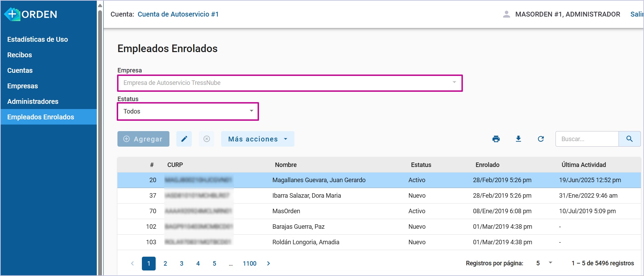Open the Administradores sidebar item
Viewport: 644px width, 276px height.
(x=33, y=101)
